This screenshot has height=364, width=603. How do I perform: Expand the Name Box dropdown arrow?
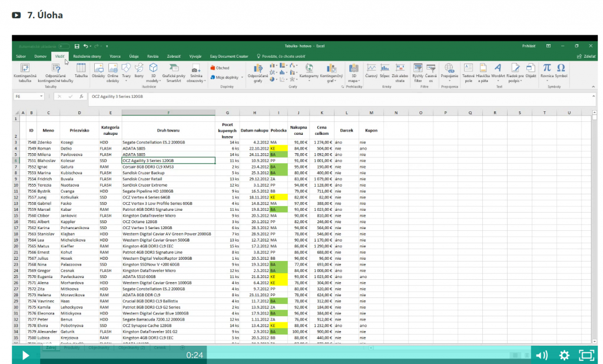click(x=41, y=97)
